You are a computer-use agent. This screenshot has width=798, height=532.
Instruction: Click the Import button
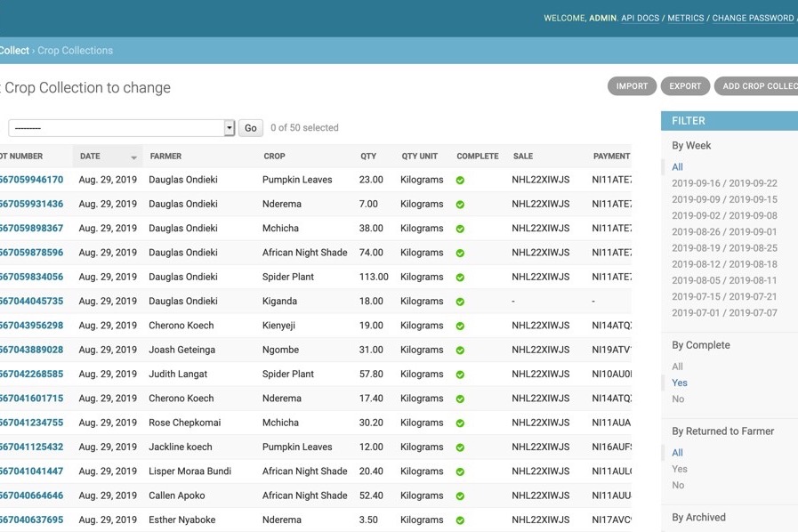coord(632,86)
